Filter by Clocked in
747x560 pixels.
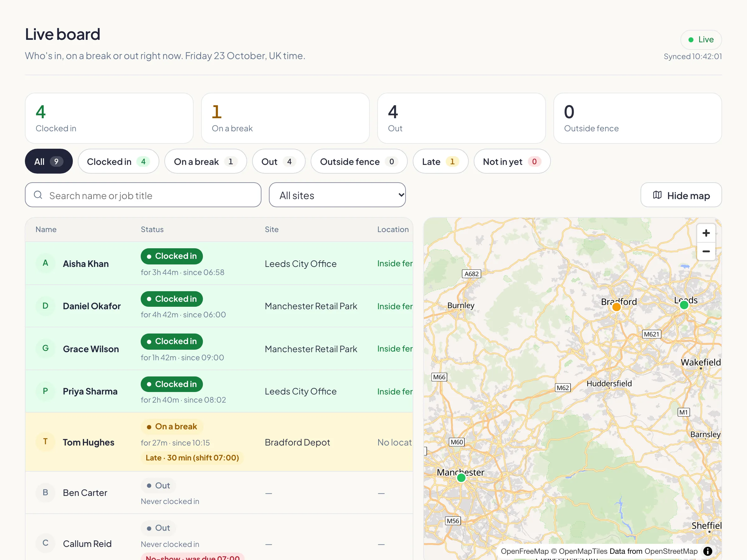click(x=118, y=161)
